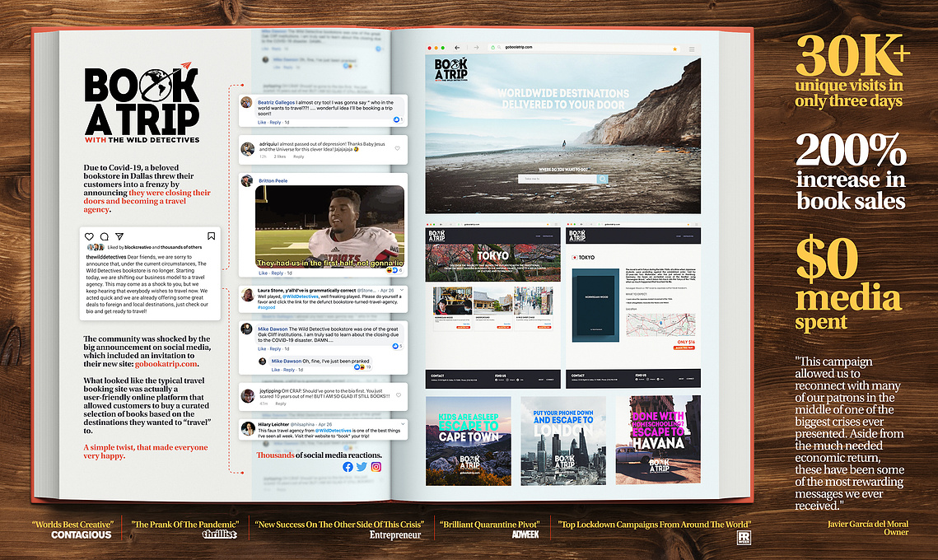Click the Twitter bird logo under social media reactions
This screenshot has width=938, height=560.
coord(362,467)
